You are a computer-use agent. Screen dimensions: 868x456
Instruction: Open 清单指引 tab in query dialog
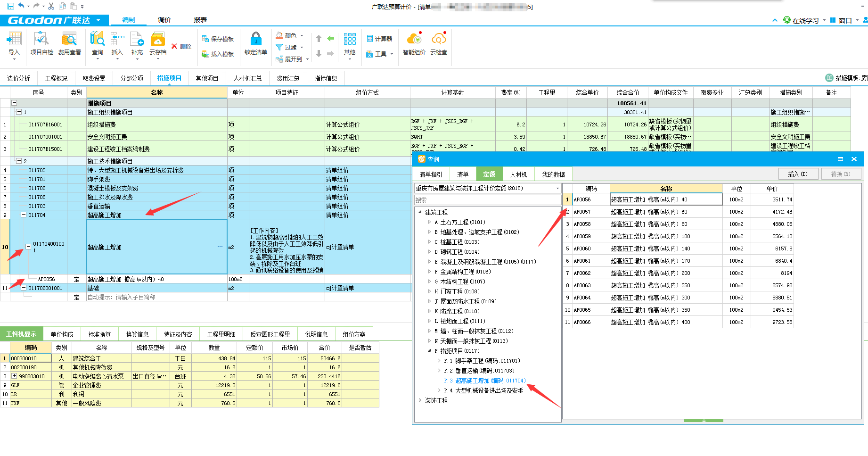[431, 174]
